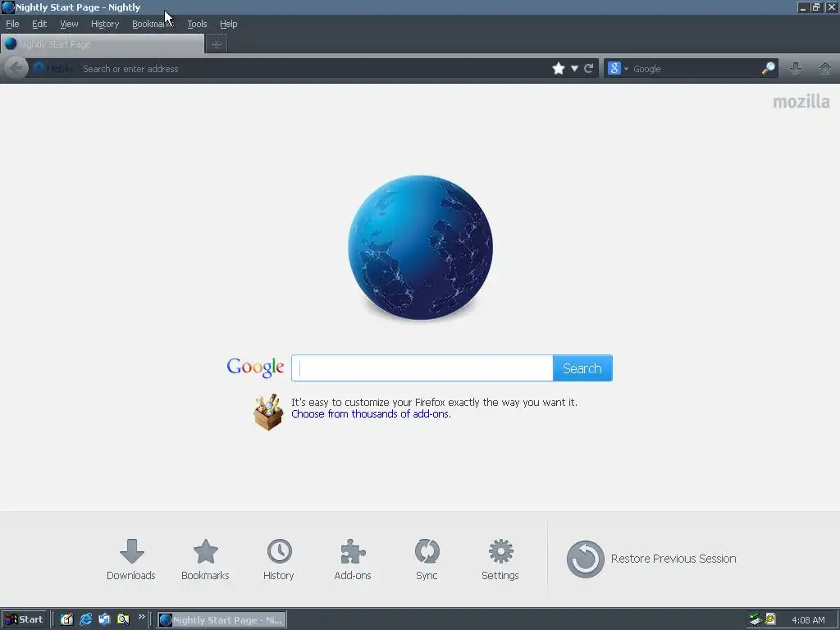Click the Back navigation arrow button
Image resolution: width=840 pixels, height=630 pixels.
(16, 68)
